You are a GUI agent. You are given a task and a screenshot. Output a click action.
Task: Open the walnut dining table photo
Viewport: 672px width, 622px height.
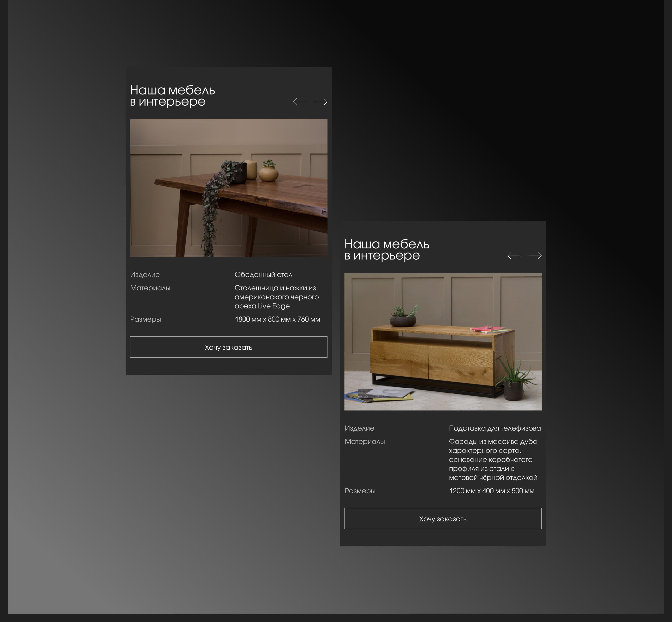point(228,188)
